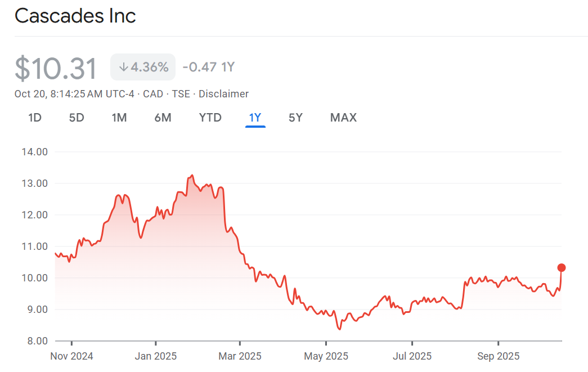Click the 14.00 y-axis label
This screenshot has width=588, height=372.
click(x=35, y=151)
